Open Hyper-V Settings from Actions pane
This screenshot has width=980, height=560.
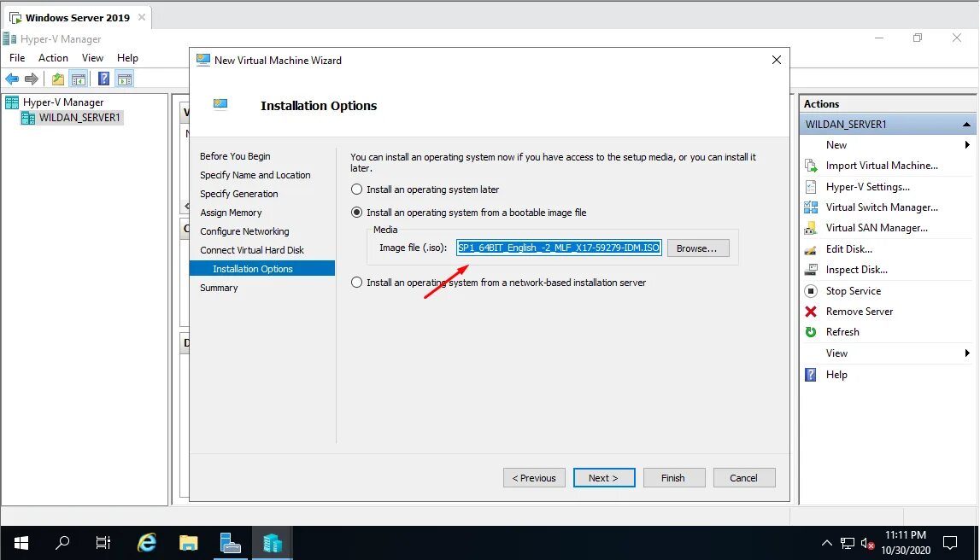[x=867, y=187]
